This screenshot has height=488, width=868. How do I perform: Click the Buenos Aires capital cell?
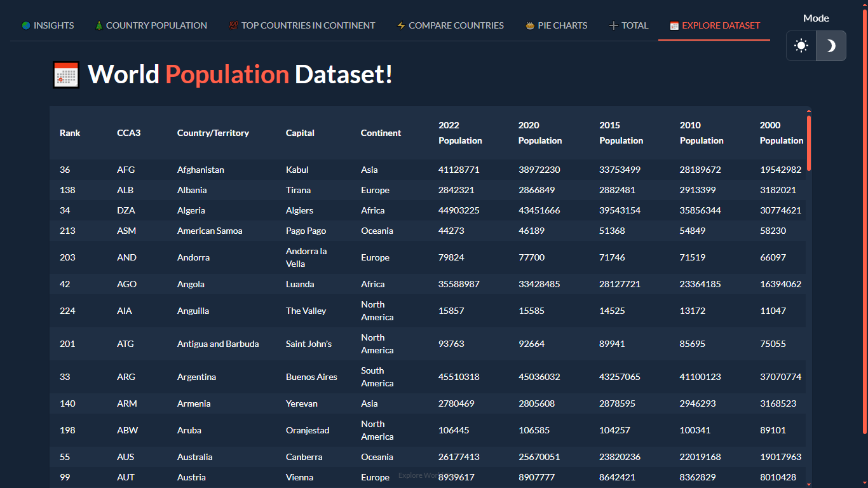(311, 377)
